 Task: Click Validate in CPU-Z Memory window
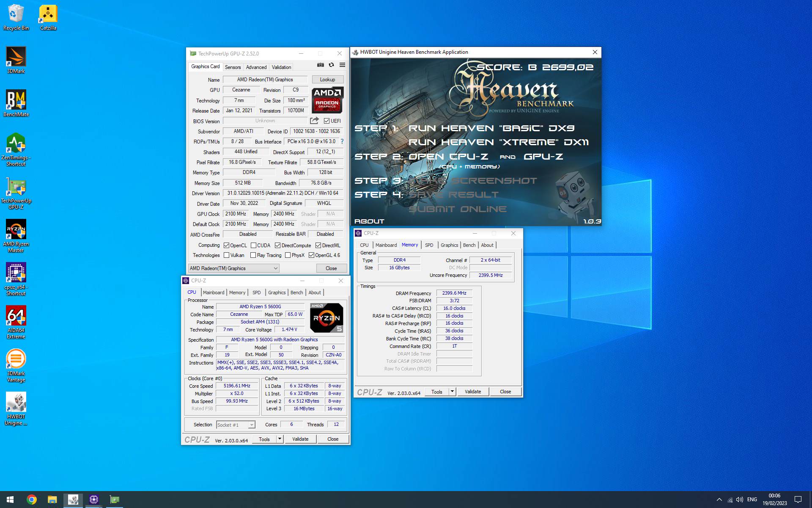click(x=473, y=392)
